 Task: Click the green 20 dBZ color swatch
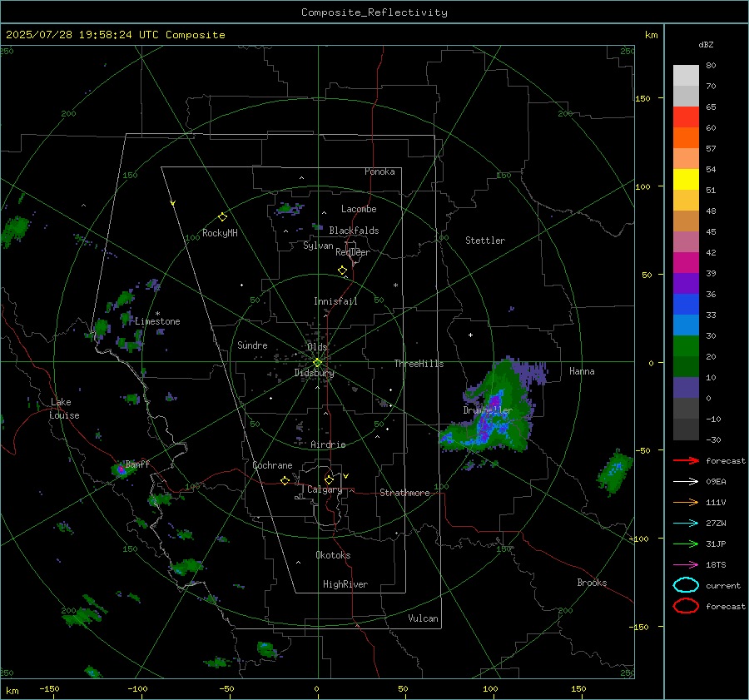tap(686, 346)
